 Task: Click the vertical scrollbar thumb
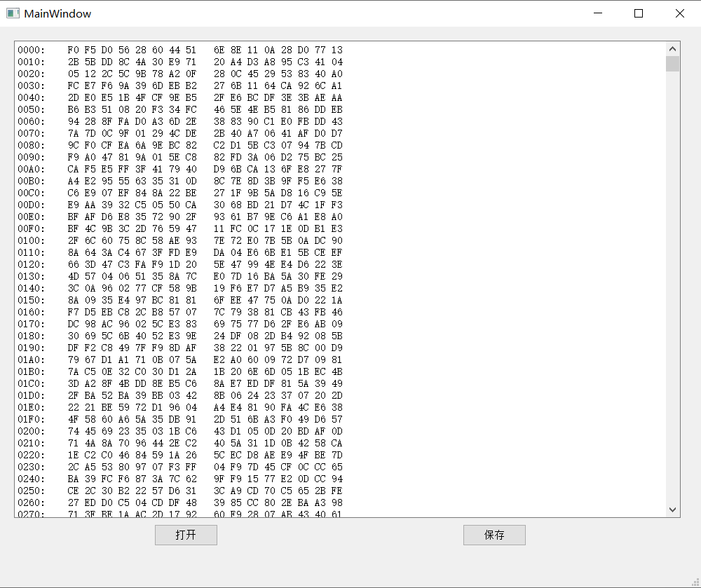pos(672,64)
